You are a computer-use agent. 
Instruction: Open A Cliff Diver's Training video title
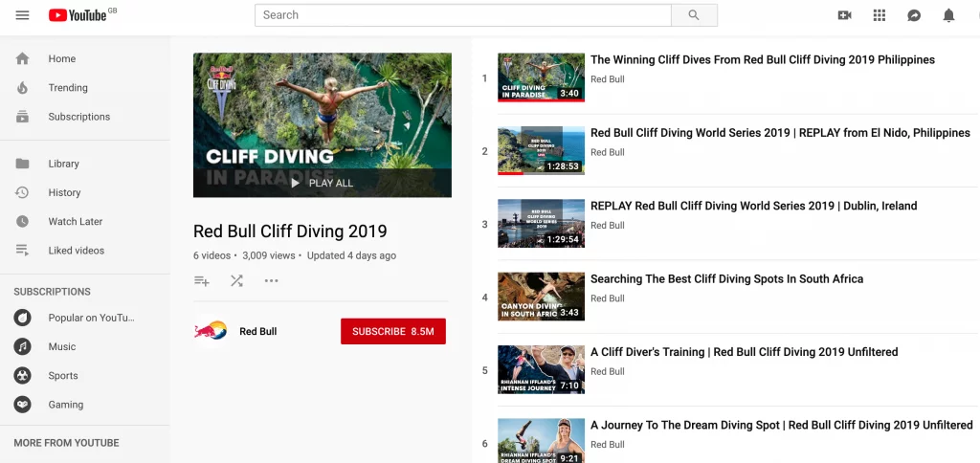(x=745, y=352)
